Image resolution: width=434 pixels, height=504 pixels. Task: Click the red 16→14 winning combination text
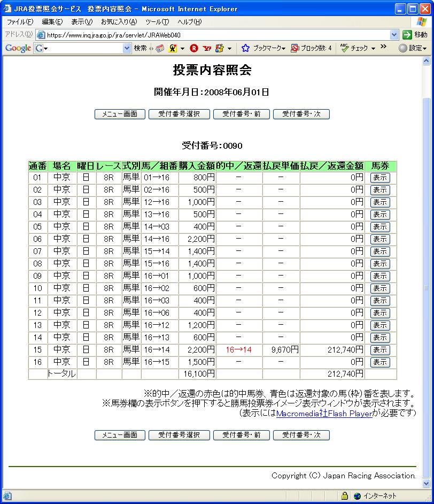coord(238,350)
